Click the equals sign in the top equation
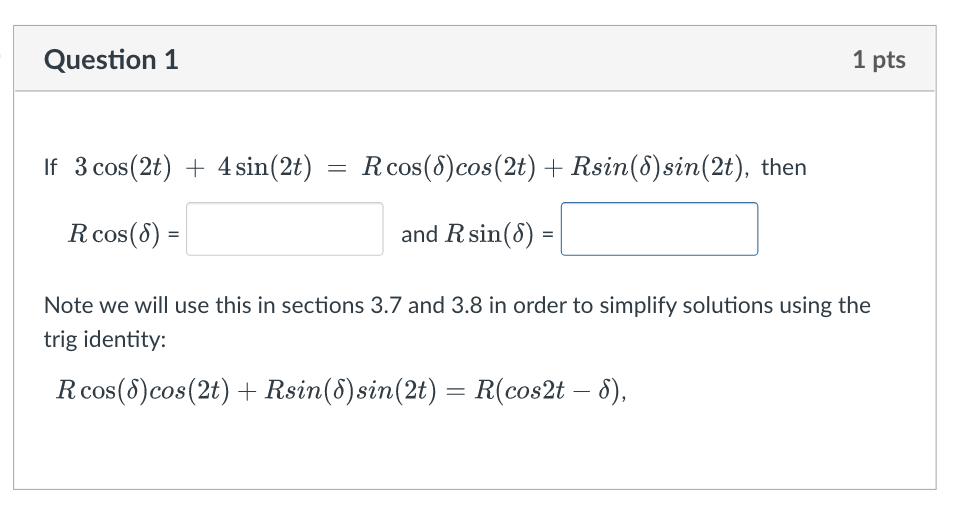This screenshot has height=524, width=978. [x=337, y=168]
